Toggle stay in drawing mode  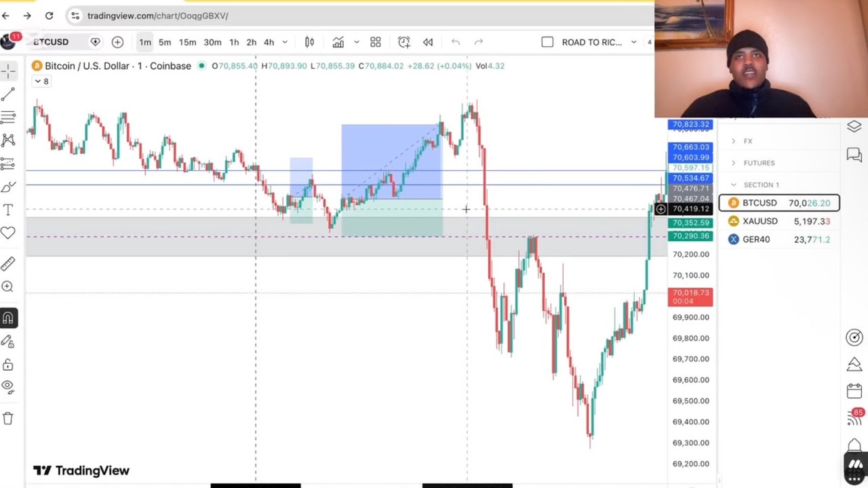pos(8,341)
